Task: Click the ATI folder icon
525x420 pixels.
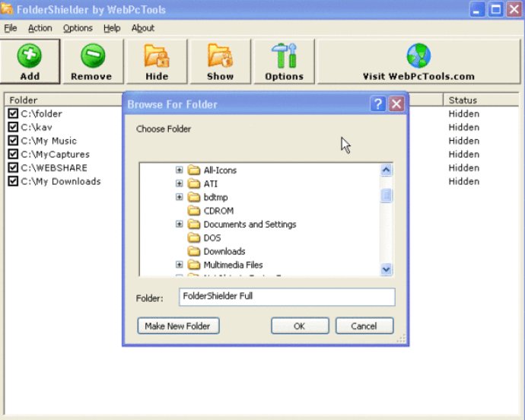Action: pos(193,183)
